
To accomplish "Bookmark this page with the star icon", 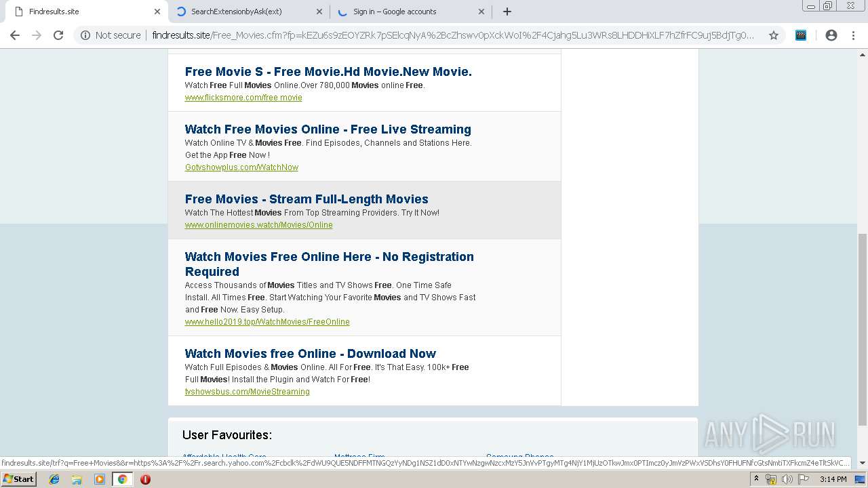I will [774, 35].
